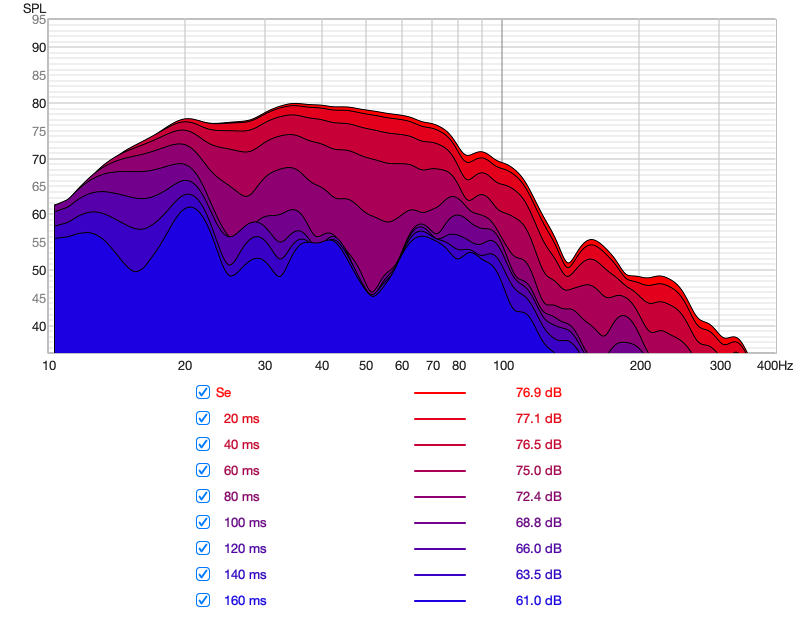Click the SPL axis label

pos(34,8)
